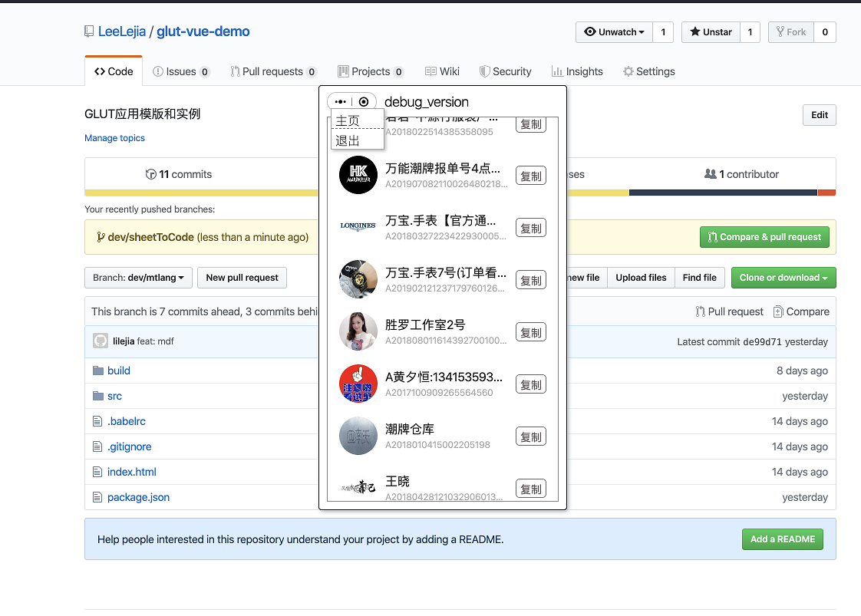
Task: Click the Fork button
Action: point(791,32)
